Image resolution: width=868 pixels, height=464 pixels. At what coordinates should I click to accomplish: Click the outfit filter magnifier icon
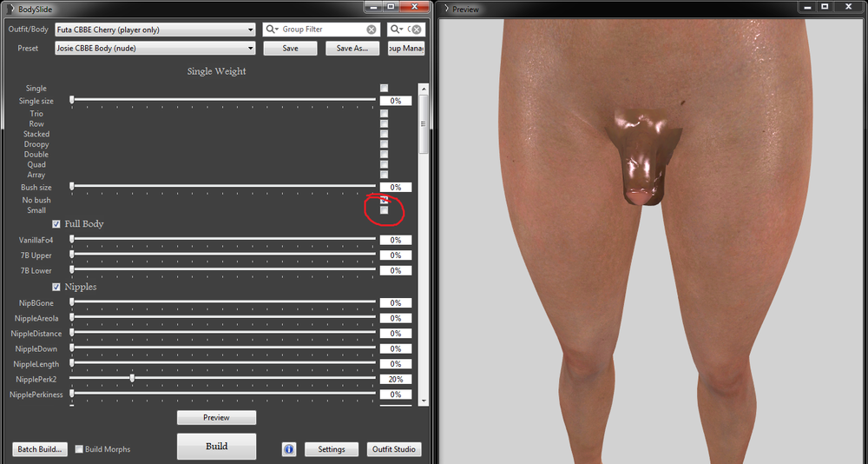tap(397, 30)
